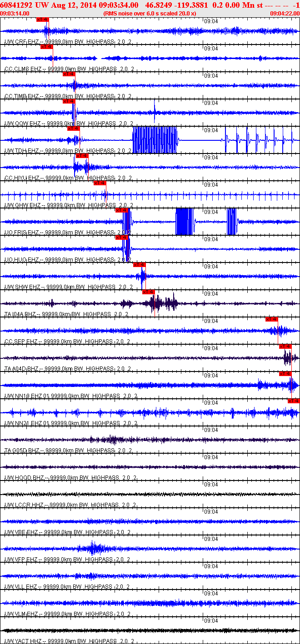Click the 09:04 tick label on the UW YACT trace
Image resolution: width=300 pixels, height=644 pixels.
pos(210,621)
